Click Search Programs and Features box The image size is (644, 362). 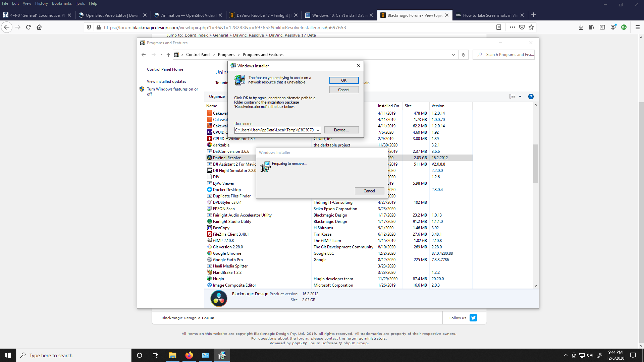click(x=503, y=55)
